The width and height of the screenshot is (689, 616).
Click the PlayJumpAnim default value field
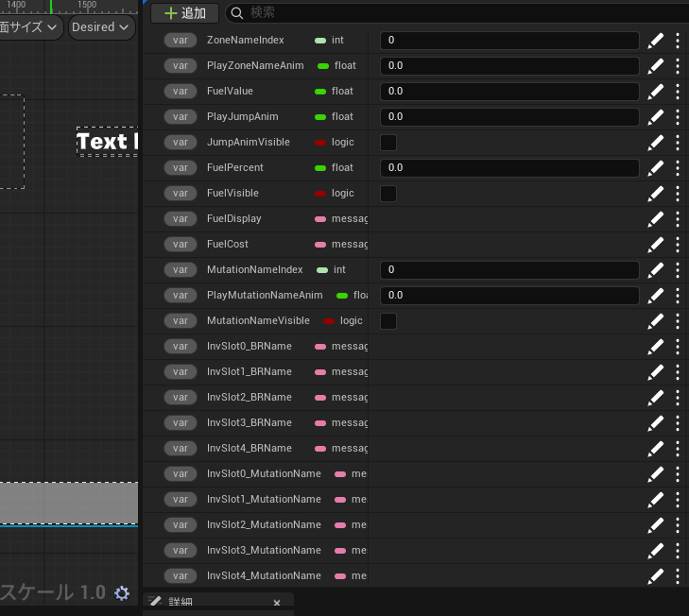[x=509, y=117]
